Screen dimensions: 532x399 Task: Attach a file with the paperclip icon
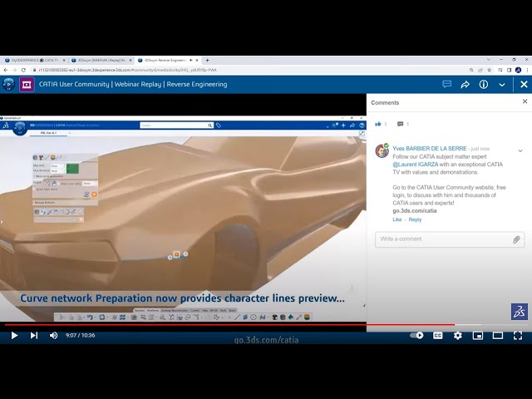pos(516,239)
